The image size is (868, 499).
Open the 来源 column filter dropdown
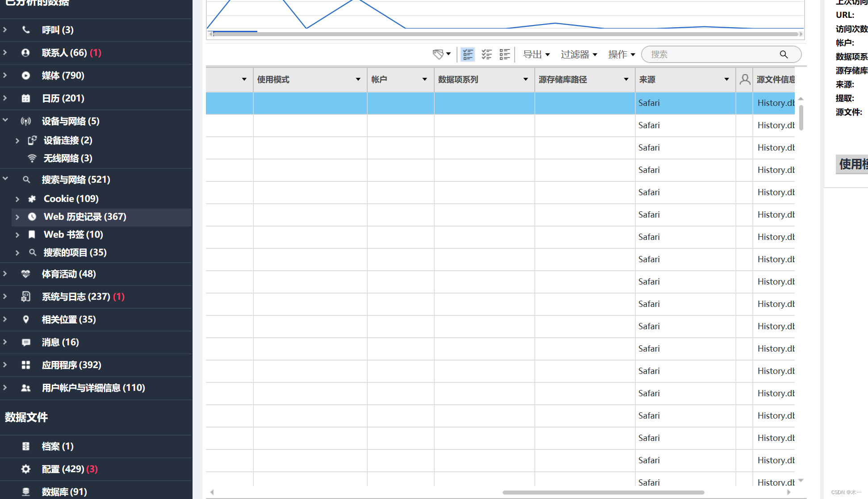tap(726, 80)
